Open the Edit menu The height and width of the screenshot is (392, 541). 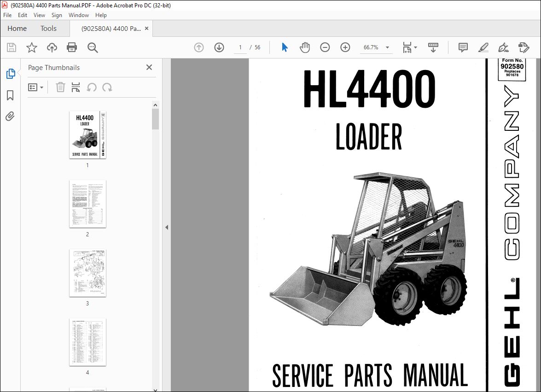pyautogui.click(x=23, y=15)
